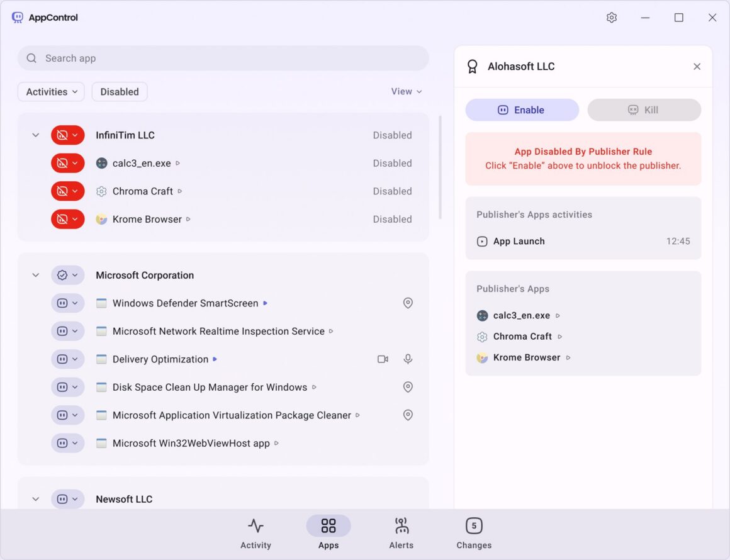Viewport: 730px width, 560px height.
Task: Toggle control for Windows Defender SmartScreen
Action: 67,303
